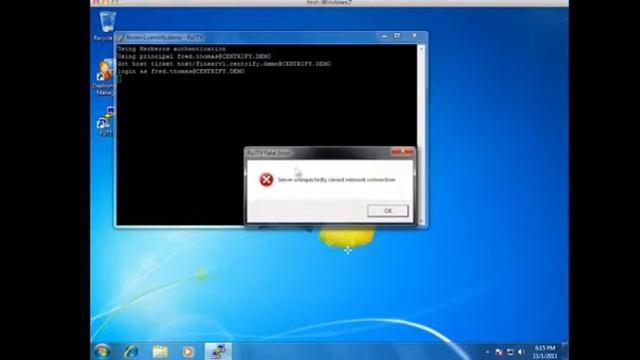640x360 pixels.
Task: Click the 'Using principal fred.thomas' terminal line
Action: (x=194, y=56)
